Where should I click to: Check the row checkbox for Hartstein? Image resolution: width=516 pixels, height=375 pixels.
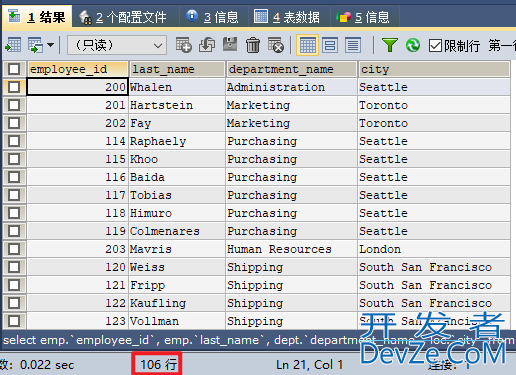click(x=14, y=105)
